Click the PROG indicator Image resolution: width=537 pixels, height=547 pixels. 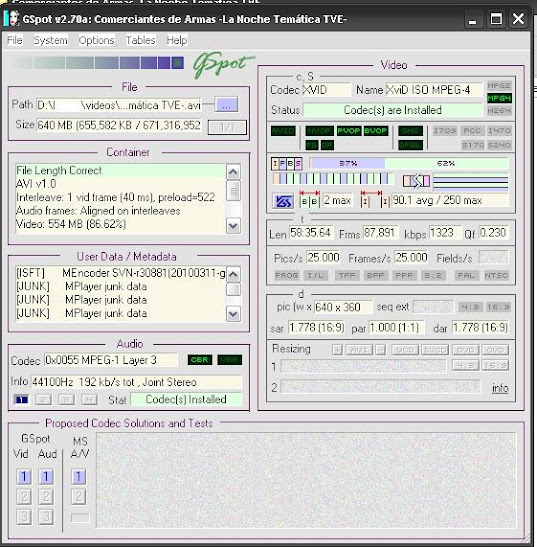click(286, 275)
